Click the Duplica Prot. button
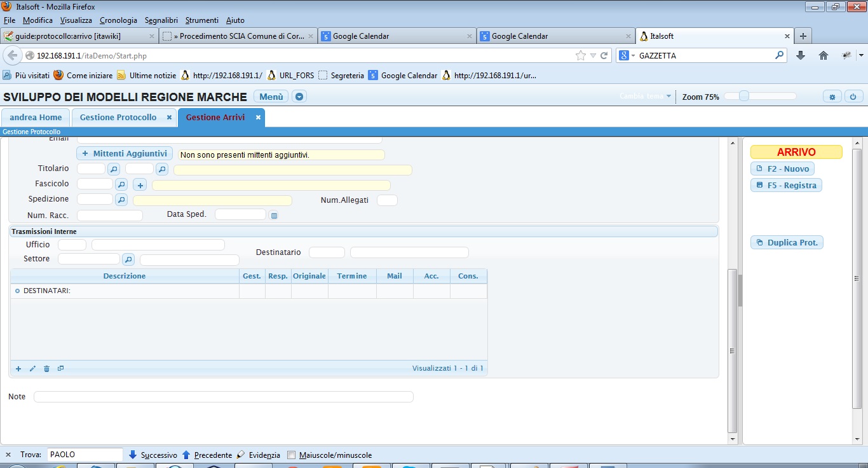The height and width of the screenshot is (468, 868). click(787, 243)
